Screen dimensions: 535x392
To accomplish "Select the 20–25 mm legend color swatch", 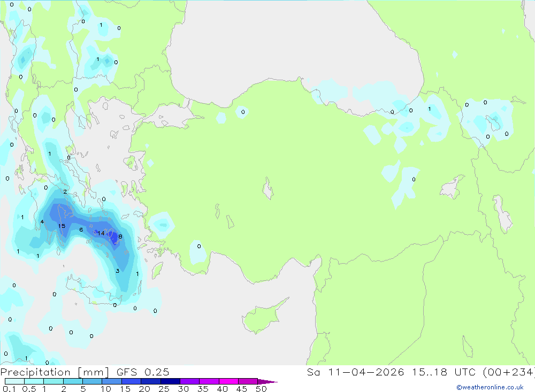I will tap(151, 381).
